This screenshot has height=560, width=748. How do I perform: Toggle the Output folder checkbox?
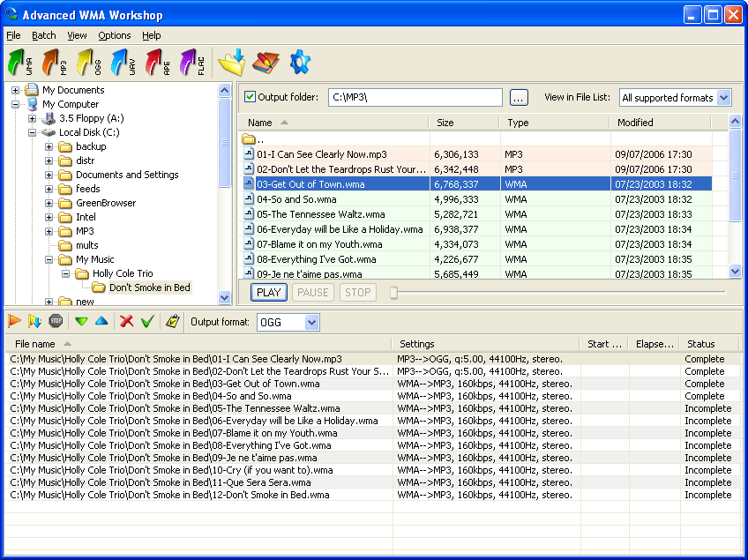point(250,97)
